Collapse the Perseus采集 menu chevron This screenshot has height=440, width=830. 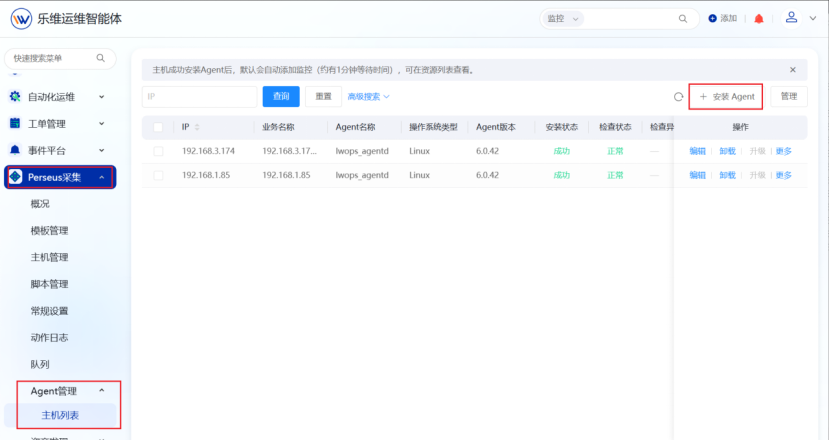(102, 177)
